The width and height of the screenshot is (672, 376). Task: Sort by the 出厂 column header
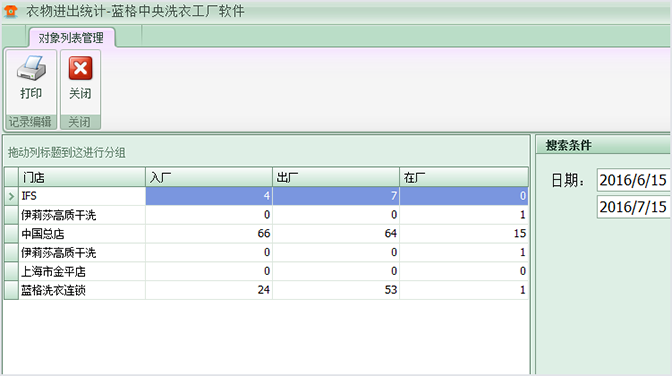pos(336,177)
